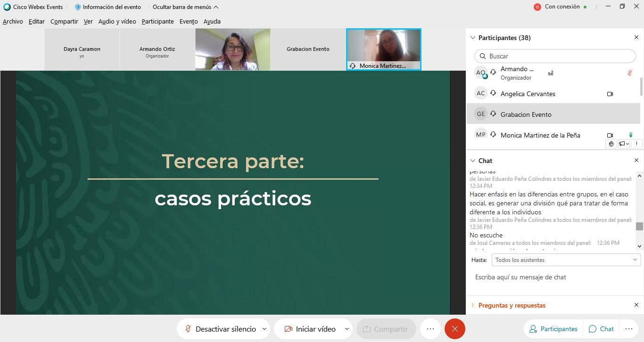Click the headset icon beside Grabacion Evento
644x342 pixels.
click(x=494, y=114)
